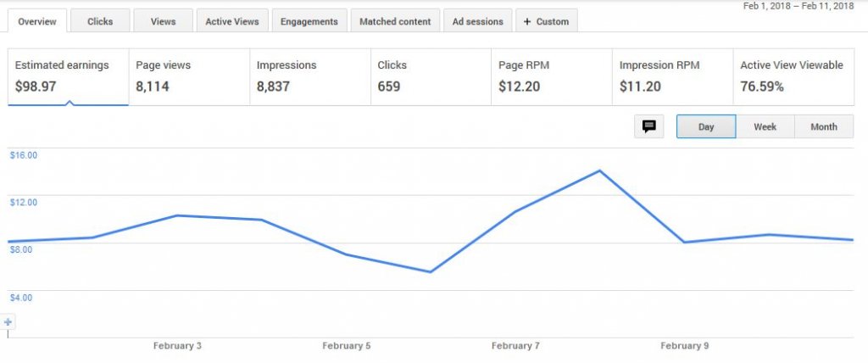868x363 pixels.
Task: Click the plus icon at chart's left edge
Action: pyautogui.click(x=8, y=321)
